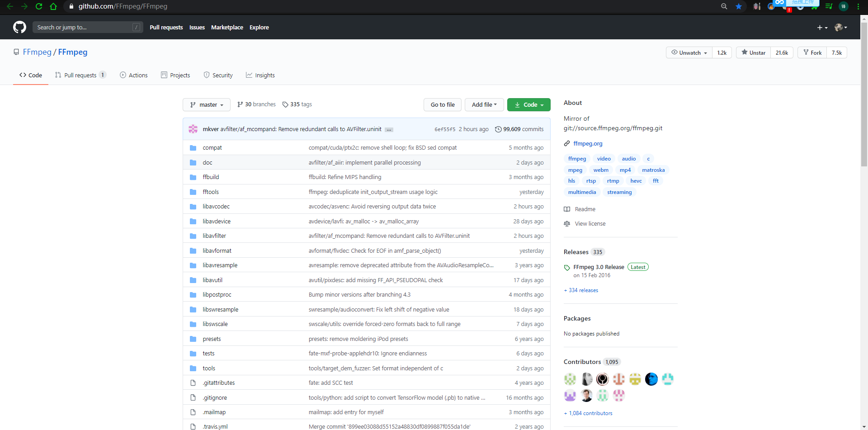
Task: Focus the Search or jump to field
Action: pyautogui.click(x=88, y=27)
